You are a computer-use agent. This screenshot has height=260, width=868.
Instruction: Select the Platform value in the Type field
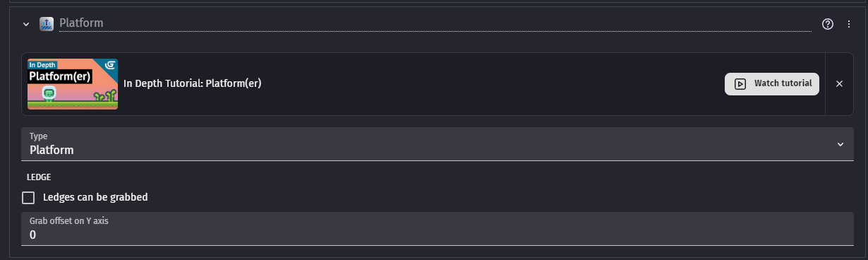[52, 150]
